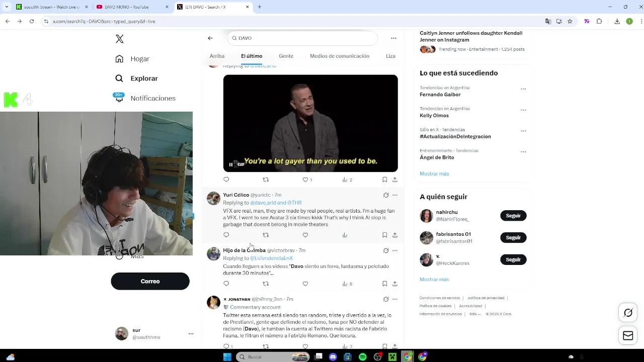The height and width of the screenshot is (362, 644).
Task: Bookmark the GIF post
Action: (x=384, y=179)
